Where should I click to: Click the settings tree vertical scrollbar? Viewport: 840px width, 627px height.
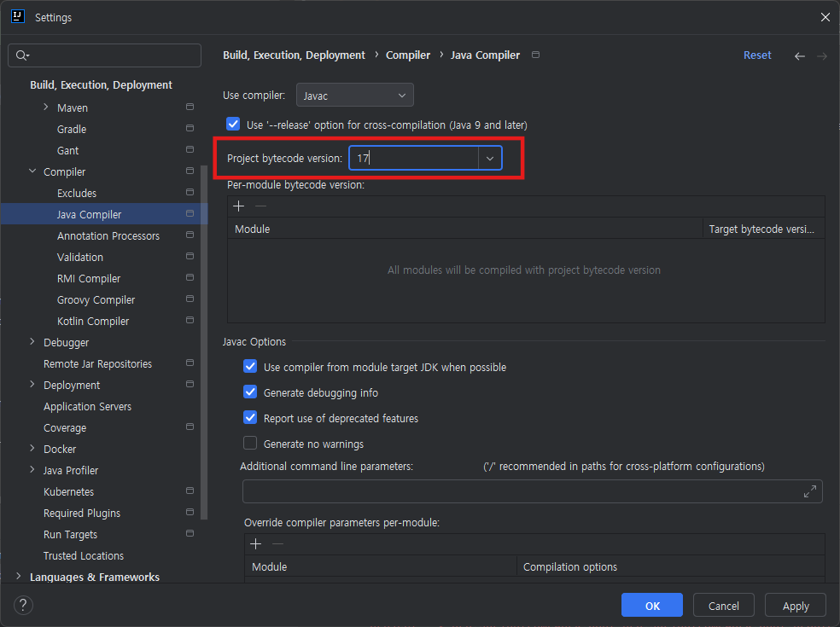[x=203, y=343]
